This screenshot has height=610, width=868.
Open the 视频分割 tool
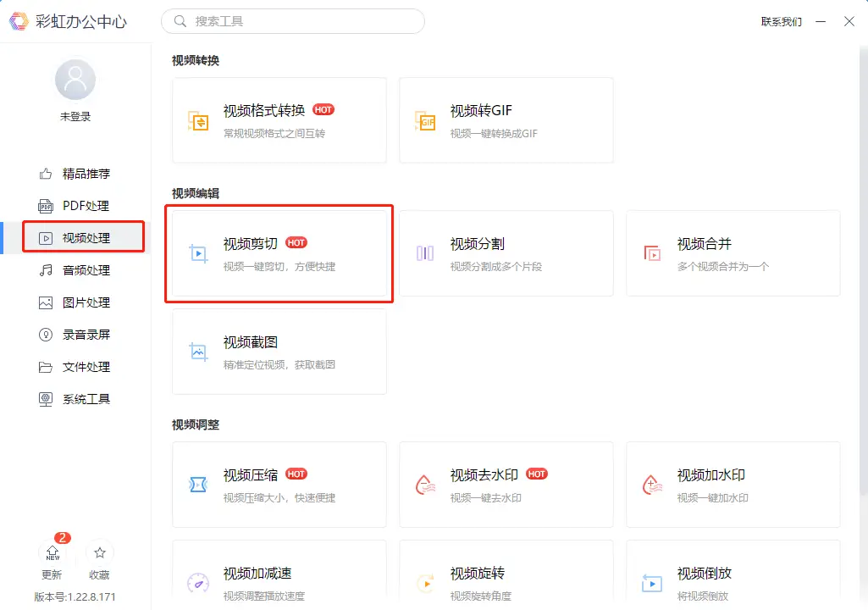(506, 253)
